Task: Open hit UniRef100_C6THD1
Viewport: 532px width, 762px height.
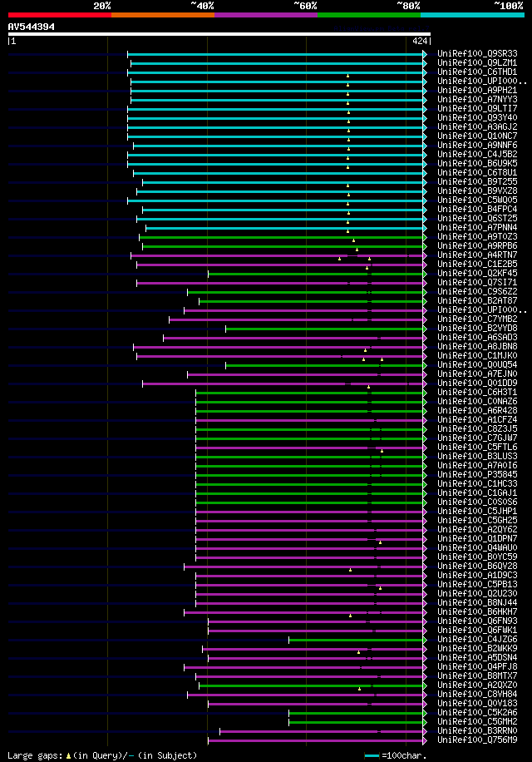Action: tap(477, 72)
